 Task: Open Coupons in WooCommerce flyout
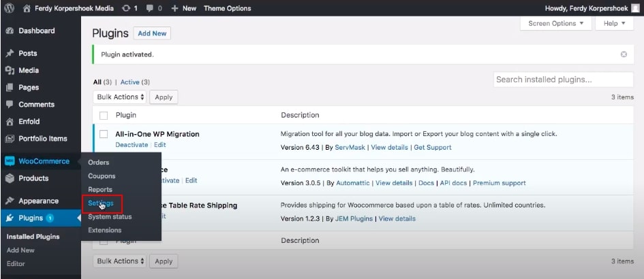point(102,176)
